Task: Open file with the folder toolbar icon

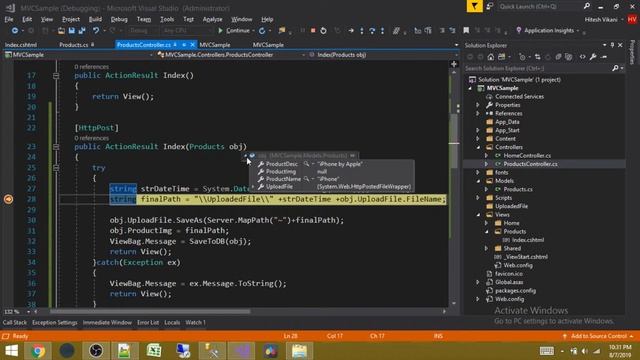Action: point(61,31)
